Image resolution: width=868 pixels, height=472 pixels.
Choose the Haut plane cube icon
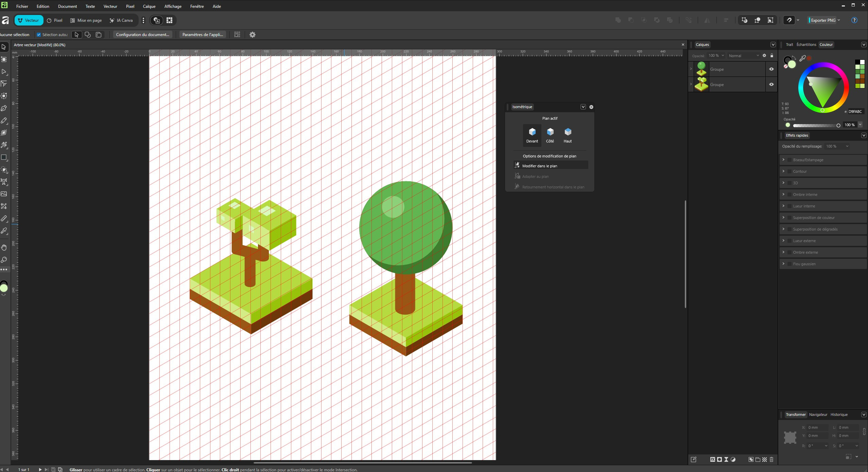pyautogui.click(x=568, y=132)
